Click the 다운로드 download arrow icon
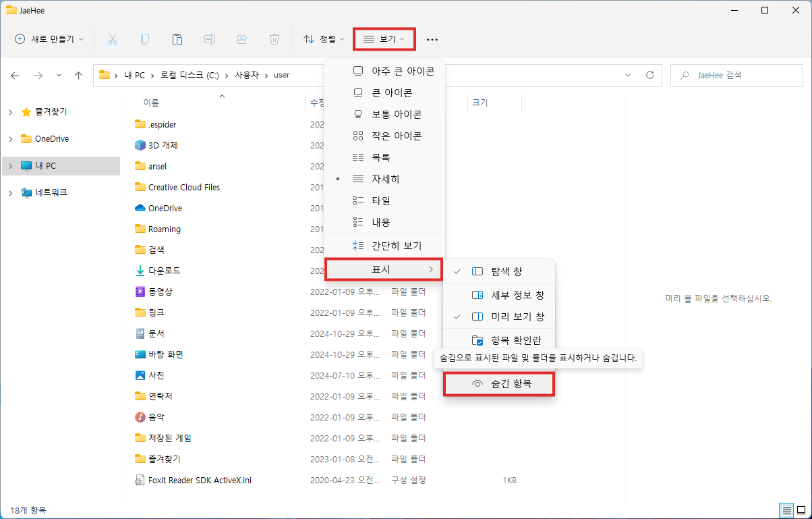The width and height of the screenshot is (812, 519). pyautogui.click(x=140, y=271)
